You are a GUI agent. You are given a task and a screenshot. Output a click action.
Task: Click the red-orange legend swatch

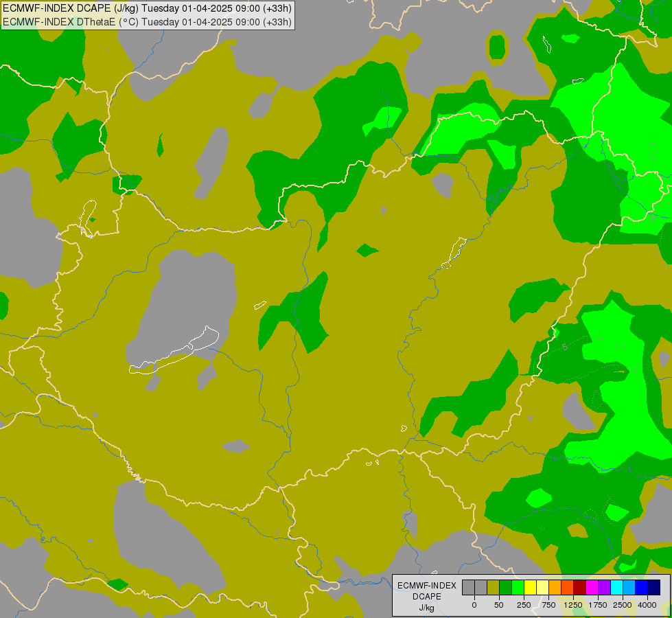tap(568, 588)
